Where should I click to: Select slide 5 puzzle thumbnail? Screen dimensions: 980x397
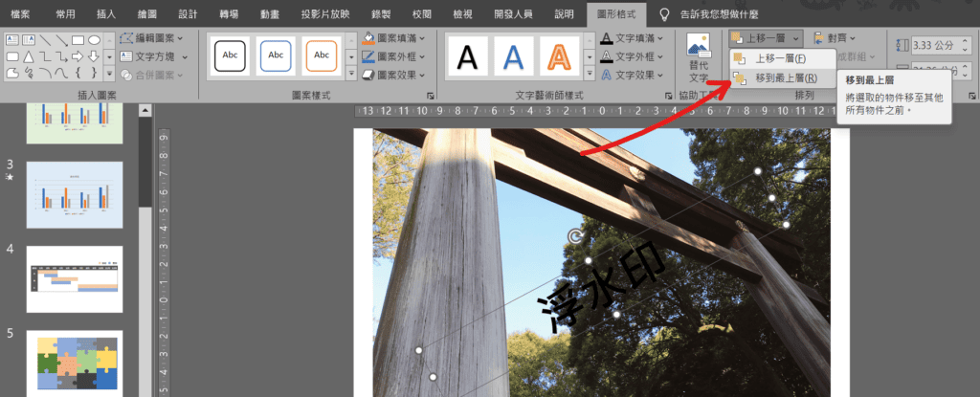pyautogui.click(x=75, y=364)
